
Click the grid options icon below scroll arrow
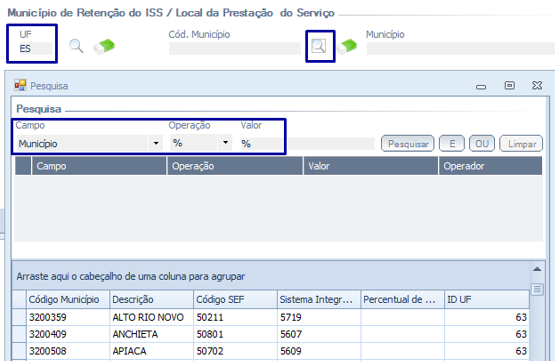(537, 289)
